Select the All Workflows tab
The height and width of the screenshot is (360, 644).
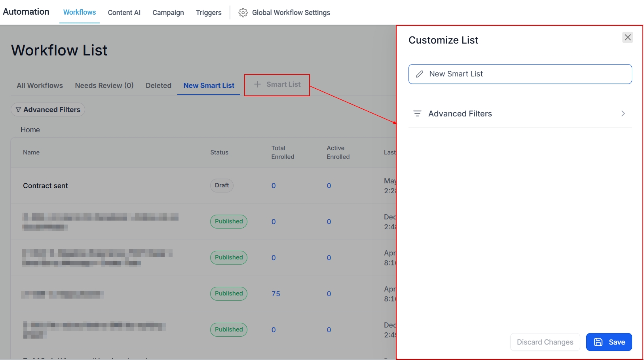(40, 86)
